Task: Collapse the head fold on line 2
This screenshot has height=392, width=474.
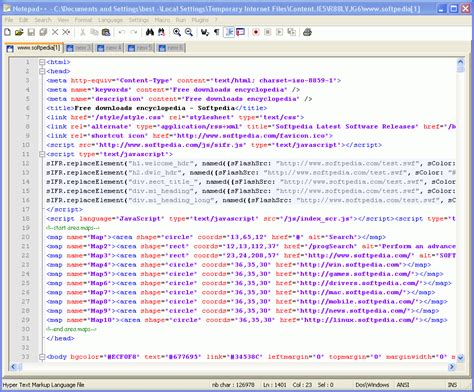Action: [42, 71]
